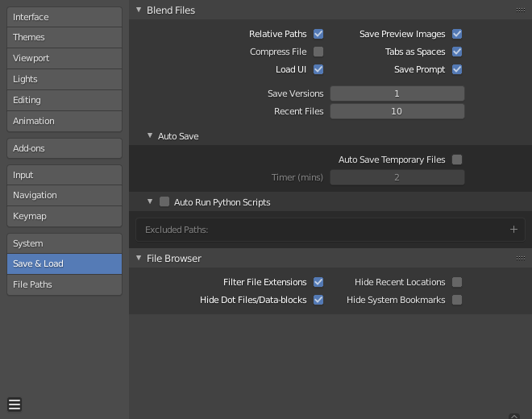Click the plus icon for Excluded Paths
This screenshot has height=419, width=532.
pyautogui.click(x=513, y=230)
